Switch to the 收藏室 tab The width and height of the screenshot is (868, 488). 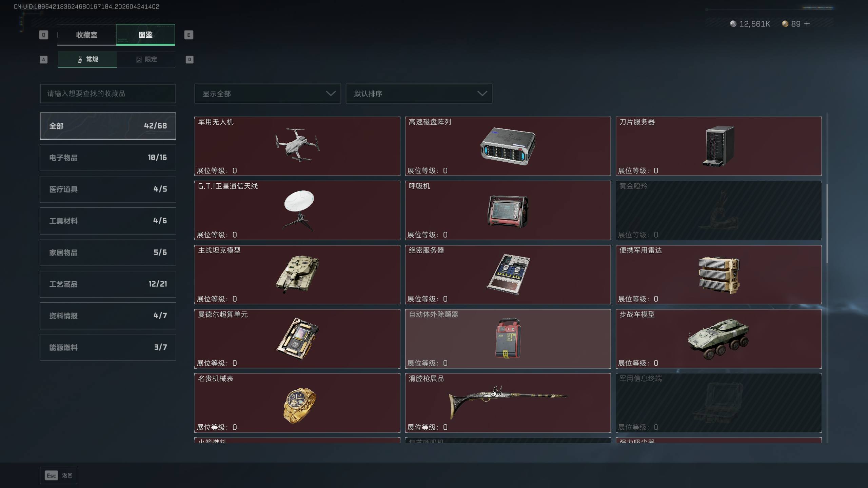pyautogui.click(x=87, y=35)
